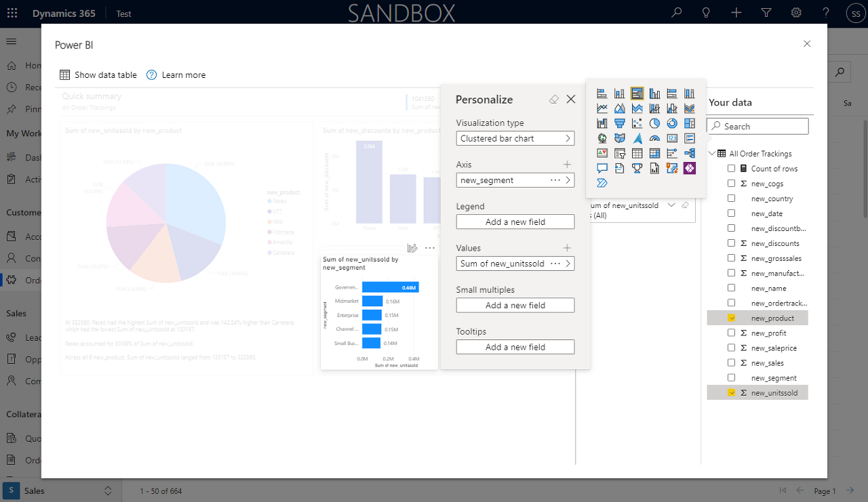Toggle the site map hamburger menu

tap(11, 42)
